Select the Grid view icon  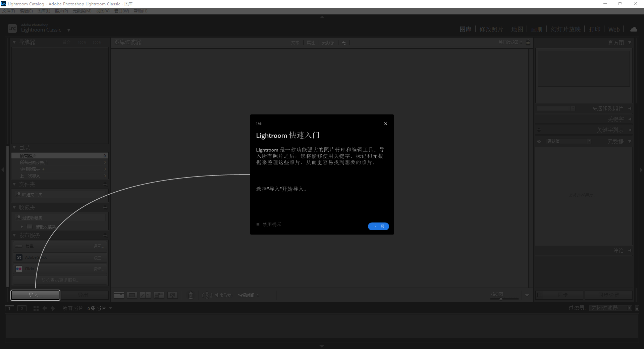click(x=119, y=295)
